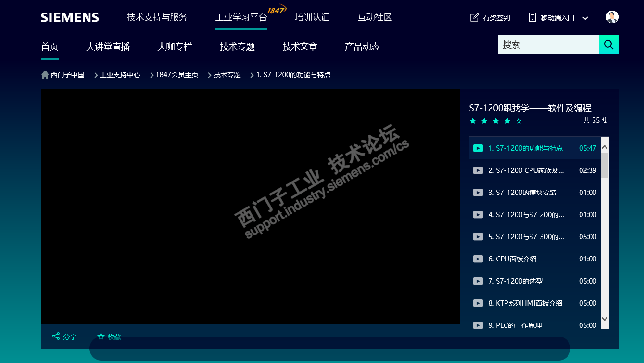Click the 02:39 duration of episode 2
This screenshot has height=363, width=644.
coord(588,170)
